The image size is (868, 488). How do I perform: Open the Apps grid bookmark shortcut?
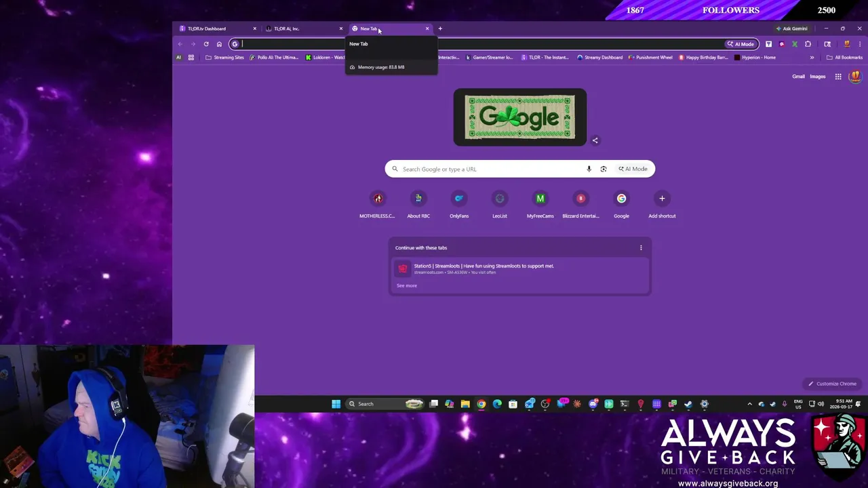pos(191,58)
